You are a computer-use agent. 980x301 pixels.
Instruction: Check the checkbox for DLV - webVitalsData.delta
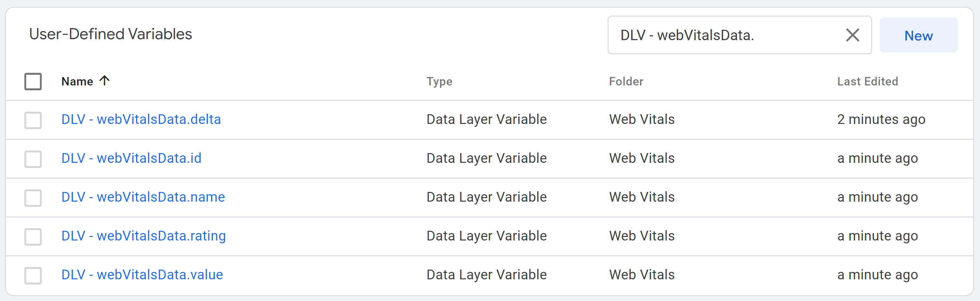tap(33, 120)
